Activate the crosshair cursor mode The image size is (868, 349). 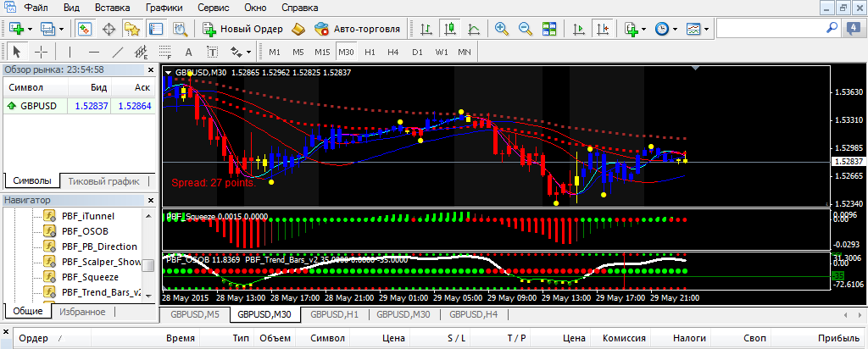[42, 52]
